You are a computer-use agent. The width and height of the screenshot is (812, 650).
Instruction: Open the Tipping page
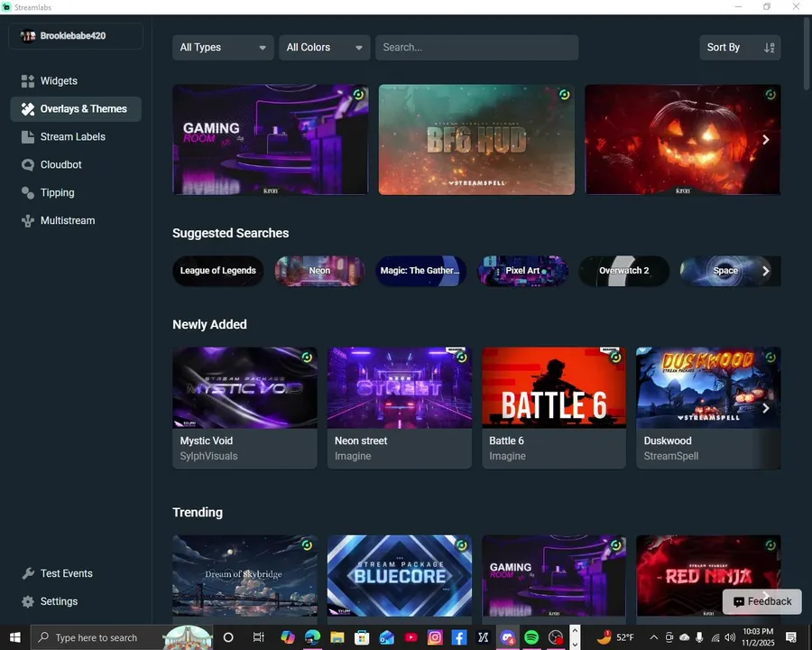click(76, 193)
